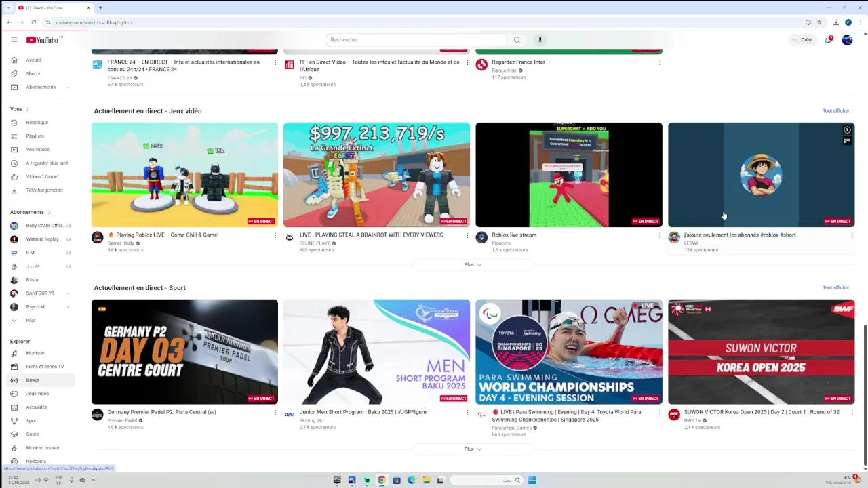868x488 pixels.
Task: Activate voice search microphone
Action: point(540,40)
